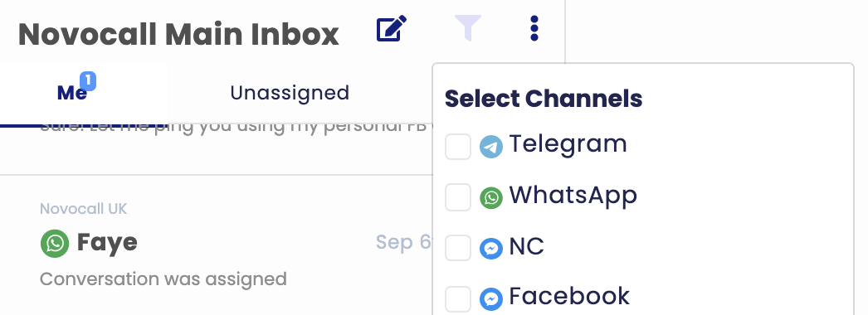
Task: Click the WhatsApp icon next to Faye
Action: pos(55,244)
